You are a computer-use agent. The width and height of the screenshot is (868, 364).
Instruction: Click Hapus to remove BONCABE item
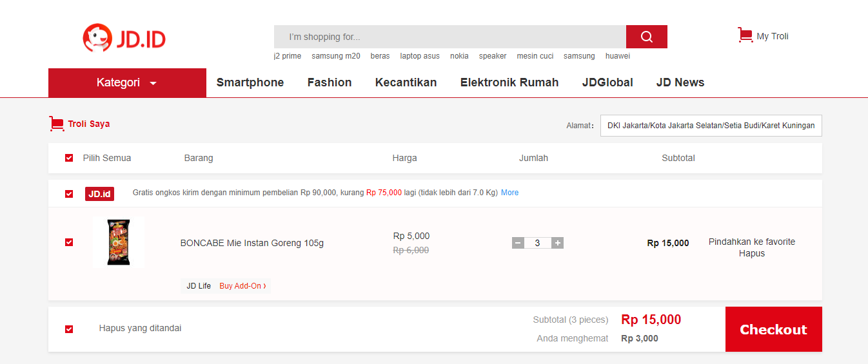pos(752,253)
